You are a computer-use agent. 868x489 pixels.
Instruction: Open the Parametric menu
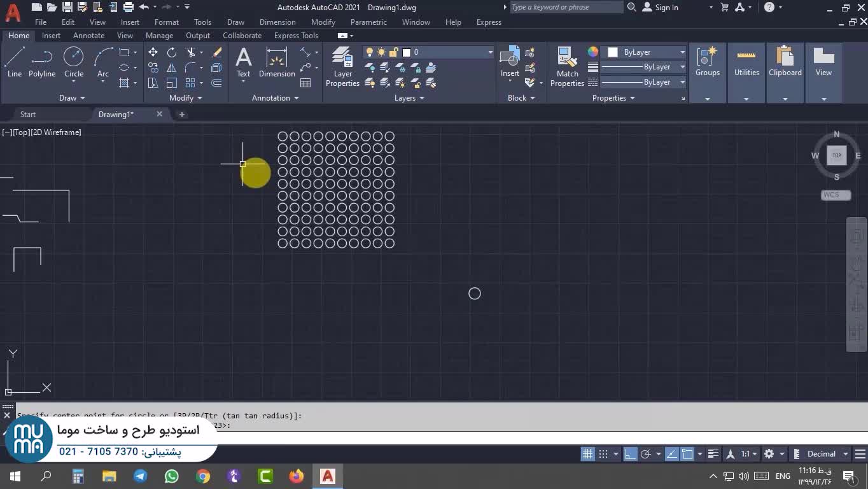(368, 22)
